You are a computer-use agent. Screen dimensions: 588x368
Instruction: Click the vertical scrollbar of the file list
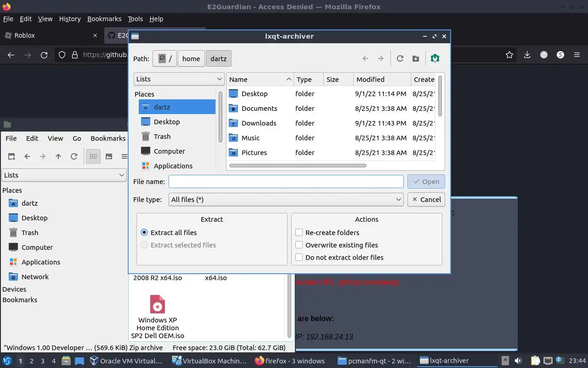(440, 96)
